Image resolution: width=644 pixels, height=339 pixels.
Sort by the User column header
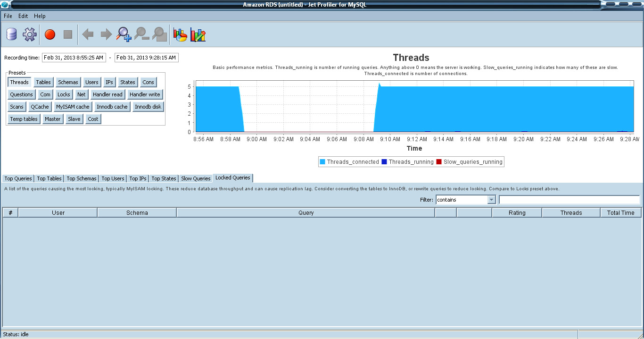(58, 212)
